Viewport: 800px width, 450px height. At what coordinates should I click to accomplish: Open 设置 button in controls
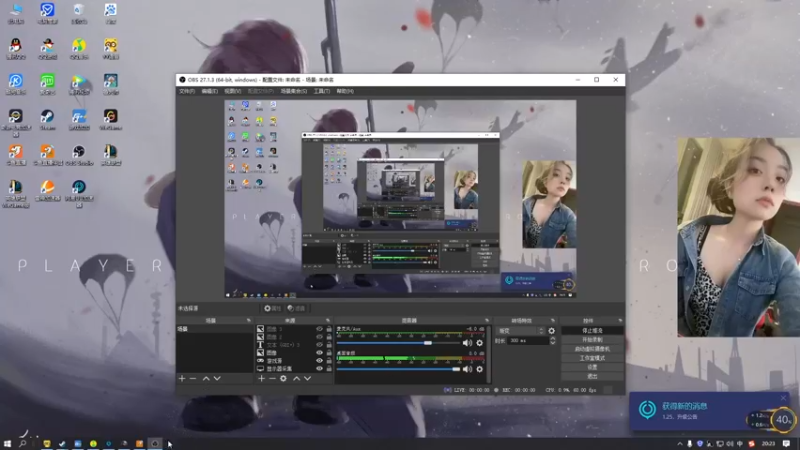[592, 367]
